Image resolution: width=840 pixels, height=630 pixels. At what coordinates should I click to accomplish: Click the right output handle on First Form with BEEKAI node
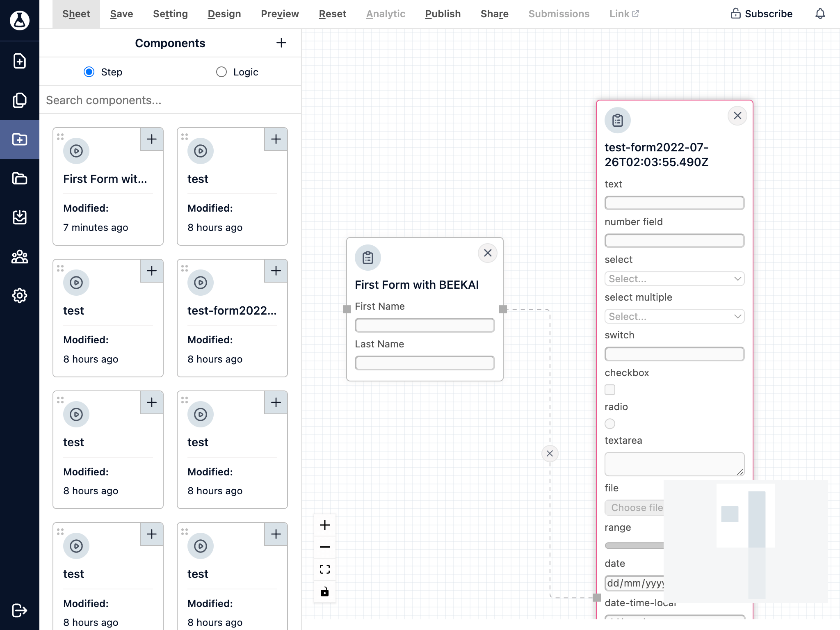coord(503,309)
